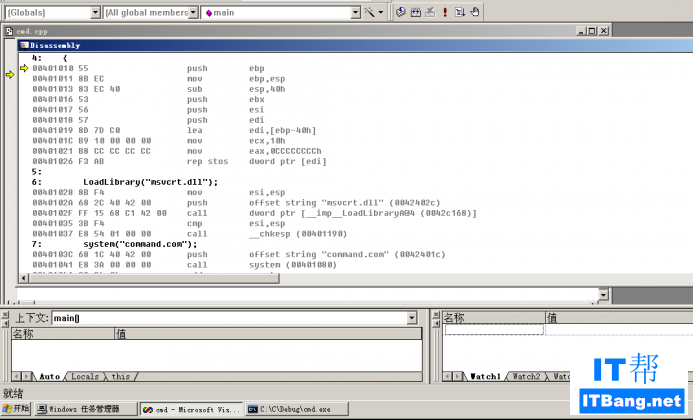
Task: Click 值 column header in Variables panel
Action: [268, 334]
